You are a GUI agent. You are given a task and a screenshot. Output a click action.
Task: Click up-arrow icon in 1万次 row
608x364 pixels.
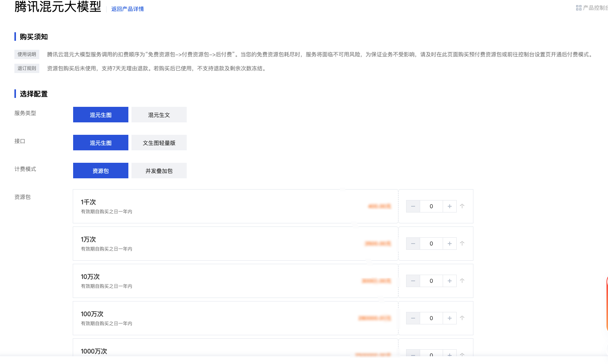(x=462, y=244)
